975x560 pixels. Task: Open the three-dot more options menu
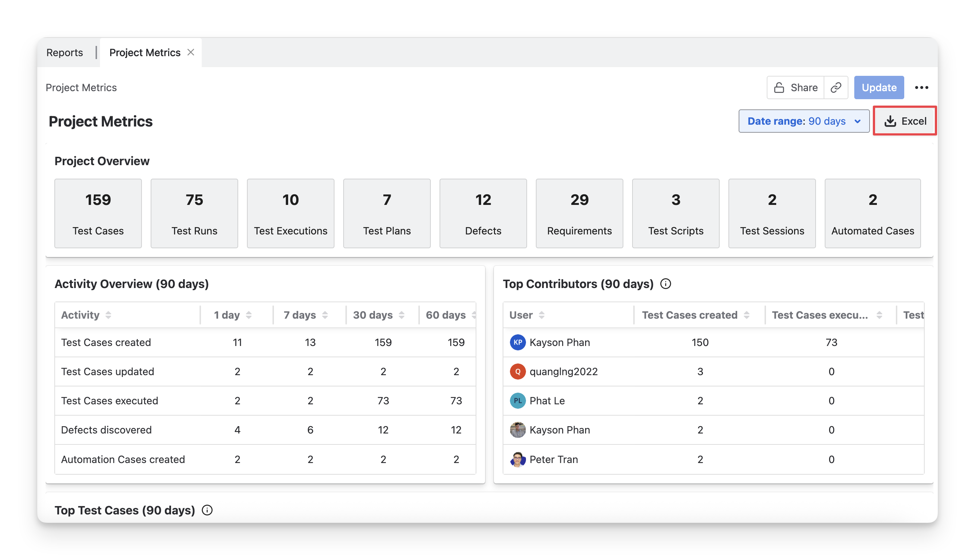921,88
